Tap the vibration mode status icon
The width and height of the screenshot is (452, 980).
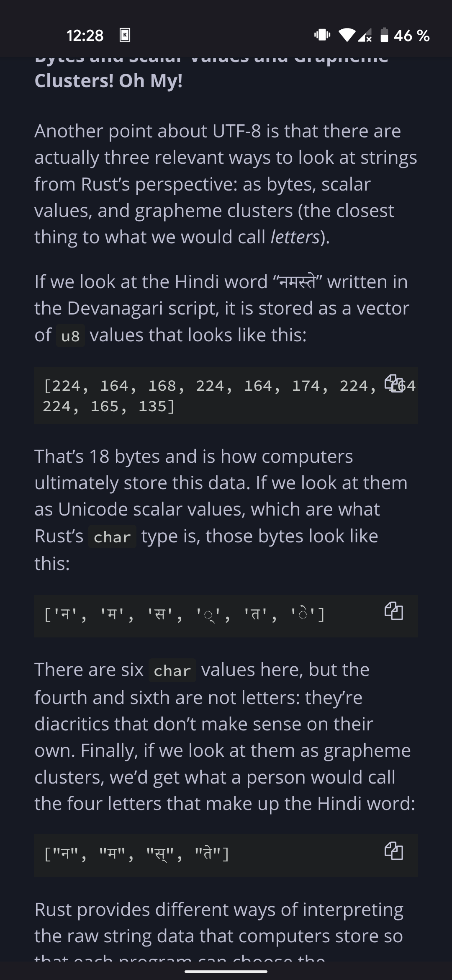point(323,35)
